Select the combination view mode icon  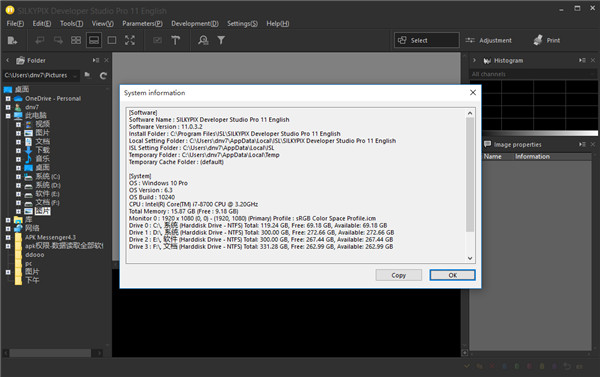coord(94,40)
